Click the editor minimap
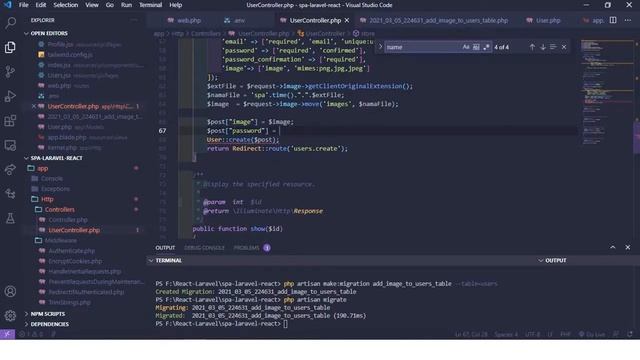This screenshot has width=640, height=360. click(607, 93)
